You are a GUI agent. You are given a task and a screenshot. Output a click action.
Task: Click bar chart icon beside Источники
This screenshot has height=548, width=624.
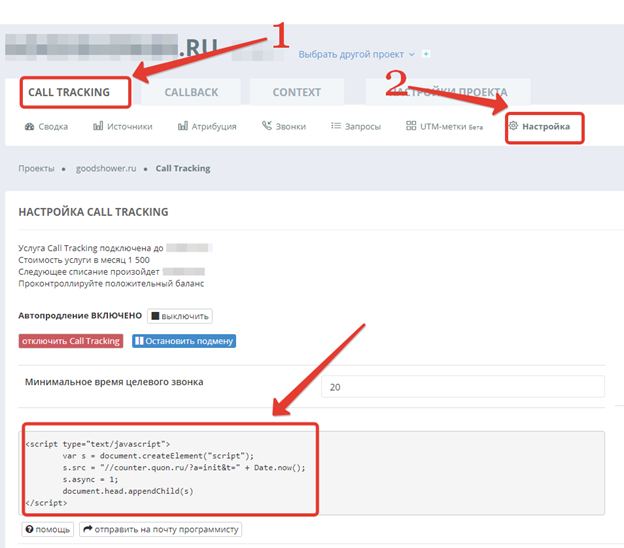(98, 126)
